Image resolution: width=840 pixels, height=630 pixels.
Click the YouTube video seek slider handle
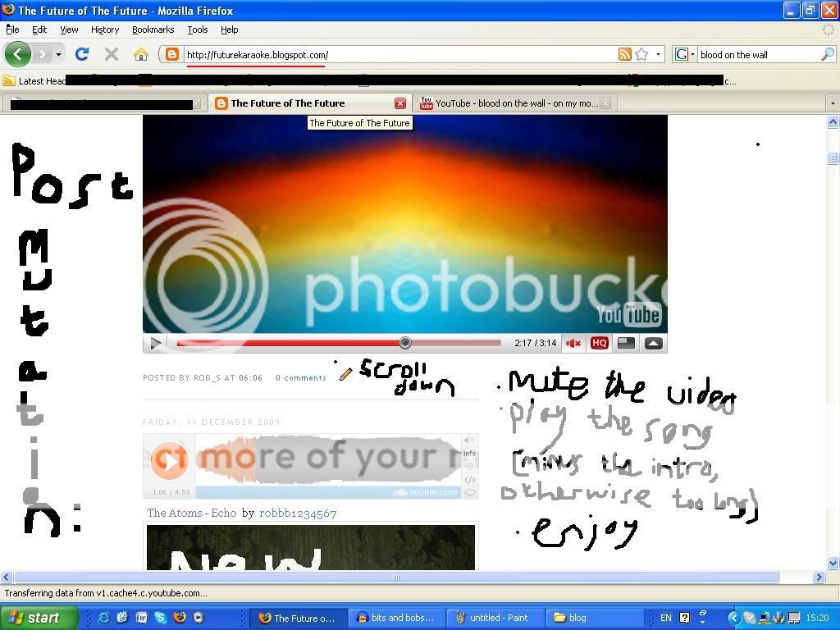(405, 343)
